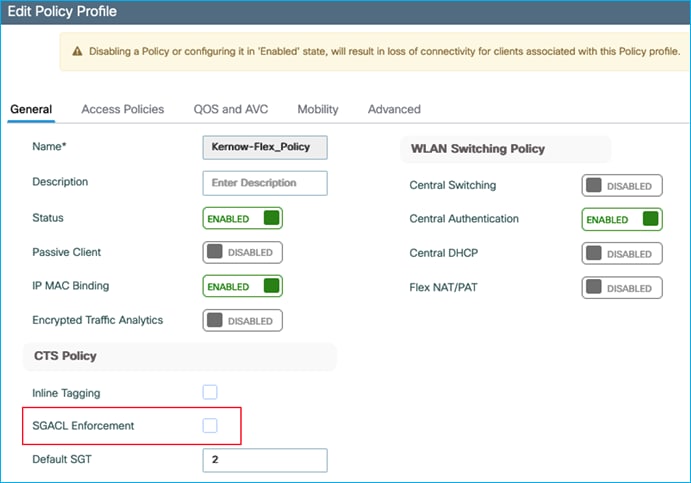The image size is (691, 483).
Task: Open the Advanced tab
Action: click(394, 109)
